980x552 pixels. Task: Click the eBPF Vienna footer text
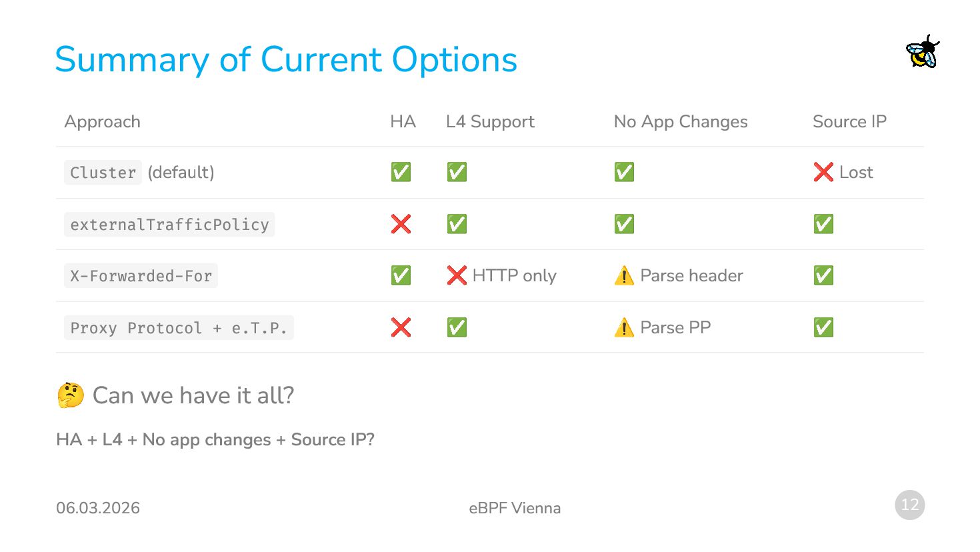click(515, 508)
